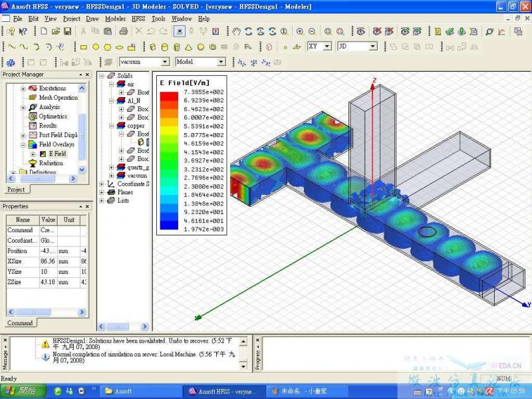Viewport: 532px width, 399px height.
Task: Click the Print icon
Action: (x=124, y=31)
